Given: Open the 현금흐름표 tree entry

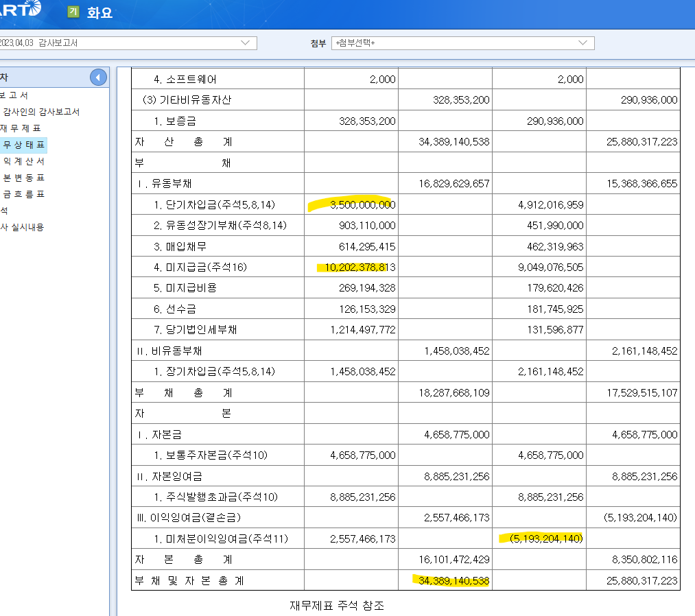Looking at the screenshot, I should click(x=23, y=194).
